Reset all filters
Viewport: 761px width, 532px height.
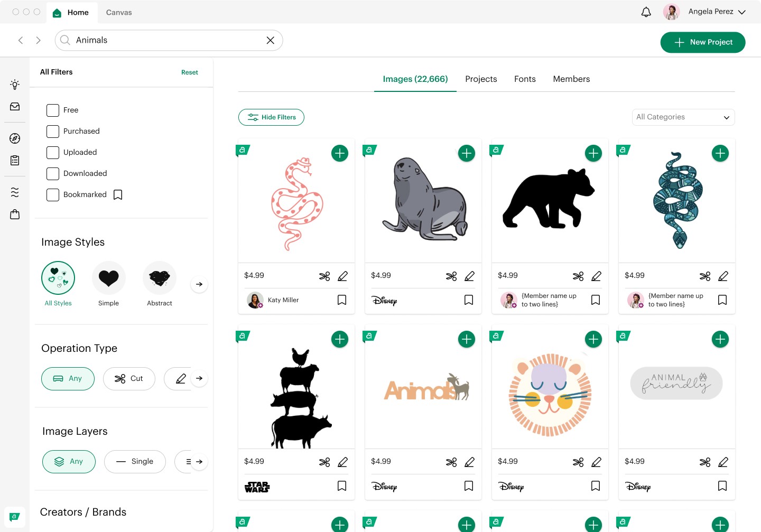tap(189, 72)
